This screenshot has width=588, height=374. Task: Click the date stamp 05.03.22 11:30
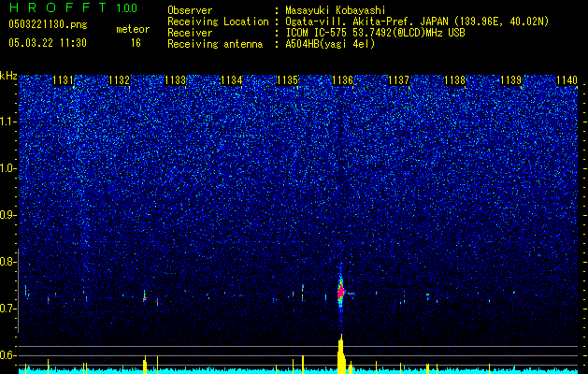click(x=48, y=43)
